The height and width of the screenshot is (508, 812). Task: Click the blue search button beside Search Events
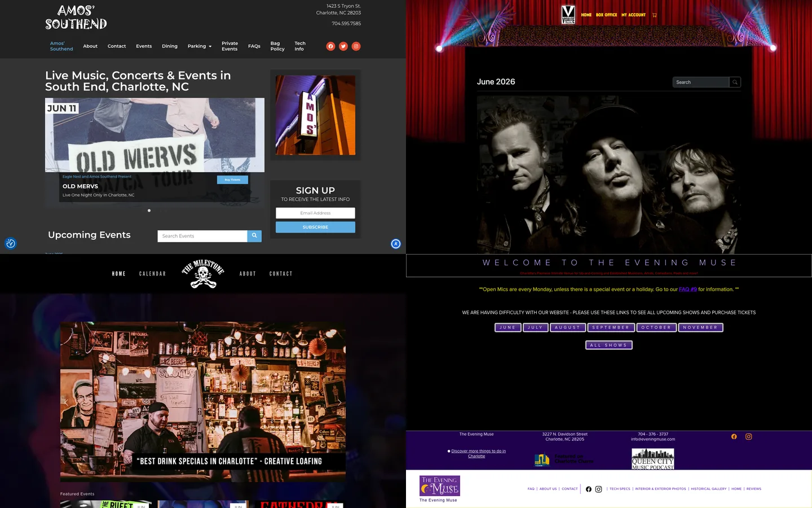point(254,236)
